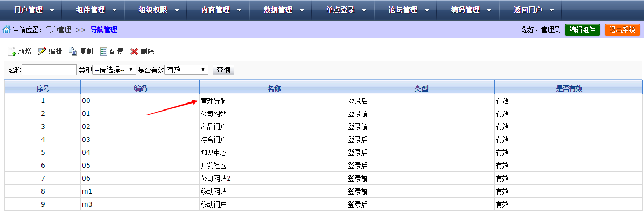
Task: Click the 新增 (add) page icon
Action: tap(11, 51)
